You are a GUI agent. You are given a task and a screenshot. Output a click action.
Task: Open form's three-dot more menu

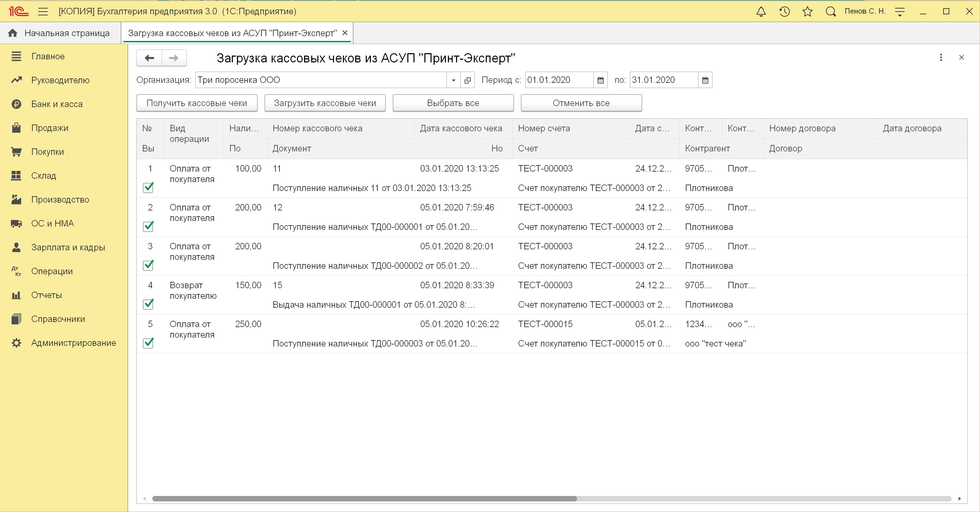pyautogui.click(x=941, y=58)
